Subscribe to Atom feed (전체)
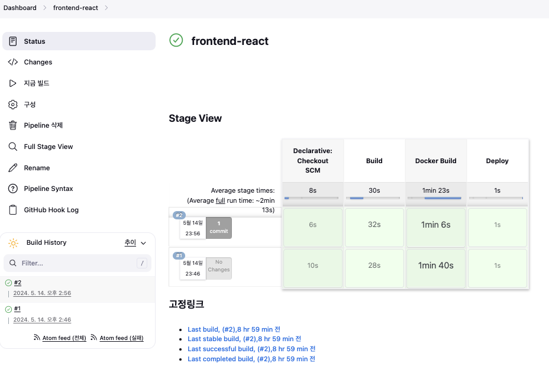 tap(64, 338)
